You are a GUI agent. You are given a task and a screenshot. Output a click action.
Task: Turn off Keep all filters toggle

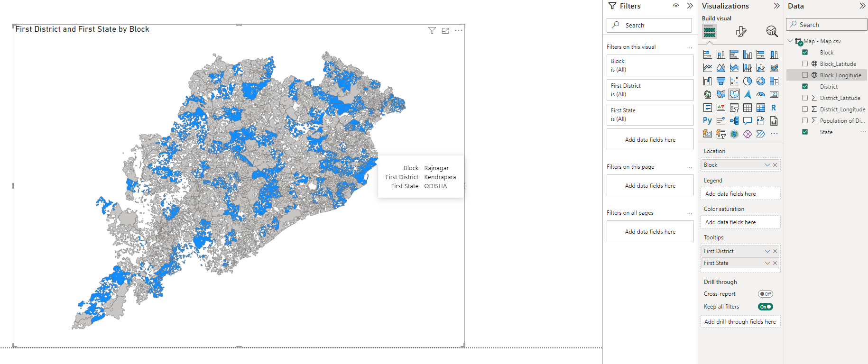point(766,307)
